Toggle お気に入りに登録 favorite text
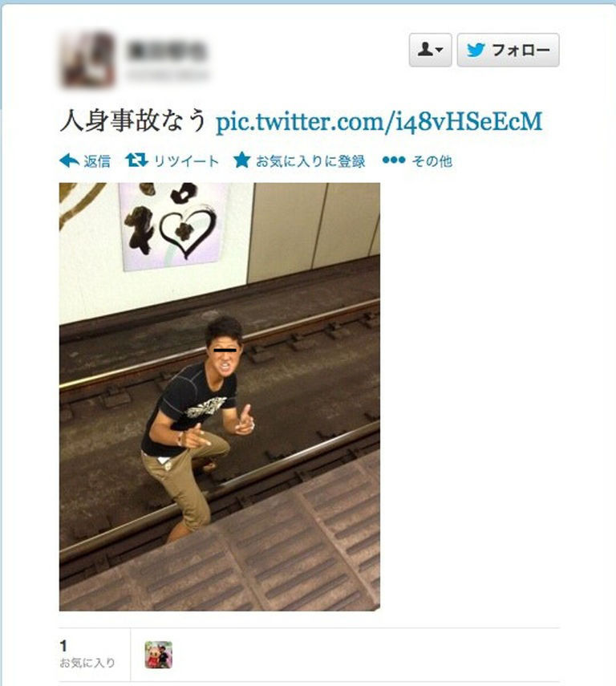The height and width of the screenshot is (686, 616). (310, 161)
